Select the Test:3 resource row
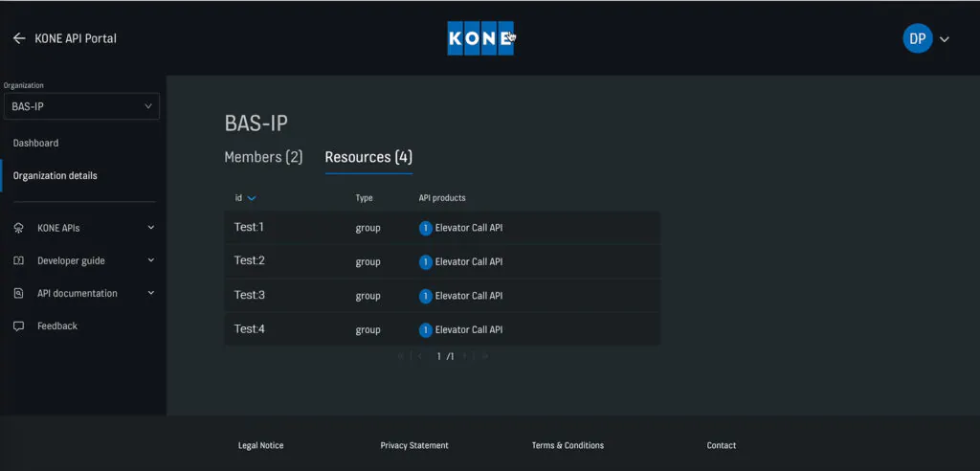This screenshot has height=471, width=980. pos(250,295)
